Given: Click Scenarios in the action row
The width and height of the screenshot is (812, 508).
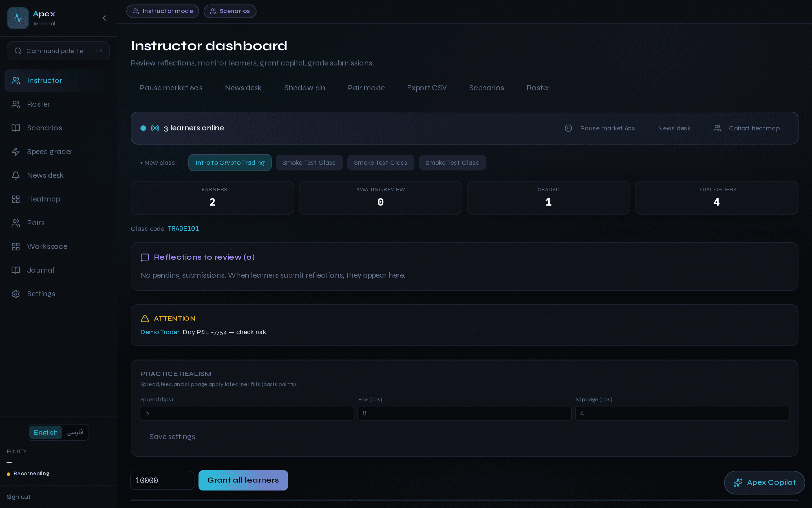Looking at the screenshot, I should click(487, 88).
